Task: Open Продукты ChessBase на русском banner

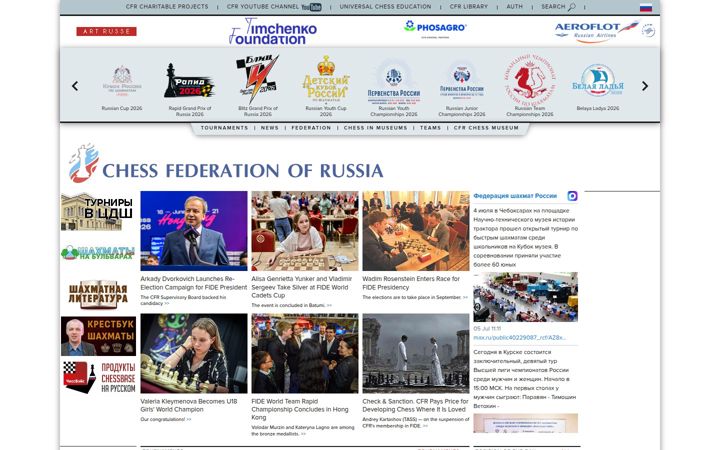Action: pos(99,377)
